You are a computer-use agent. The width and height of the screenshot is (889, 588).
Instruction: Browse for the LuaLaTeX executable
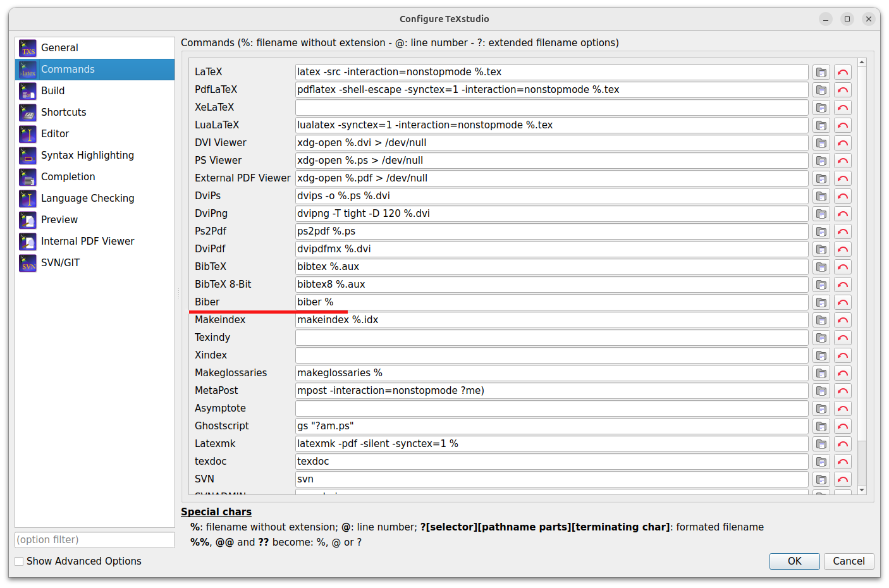(821, 125)
